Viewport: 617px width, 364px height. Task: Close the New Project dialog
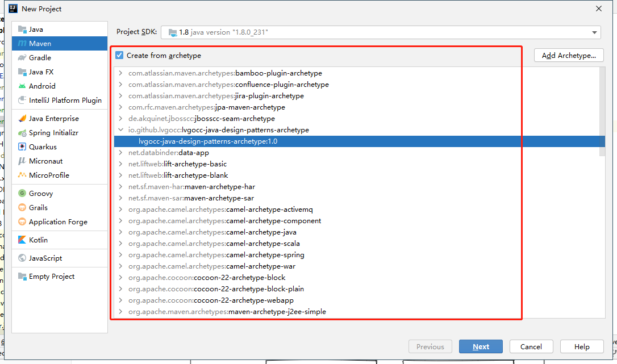tap(598, 9)
